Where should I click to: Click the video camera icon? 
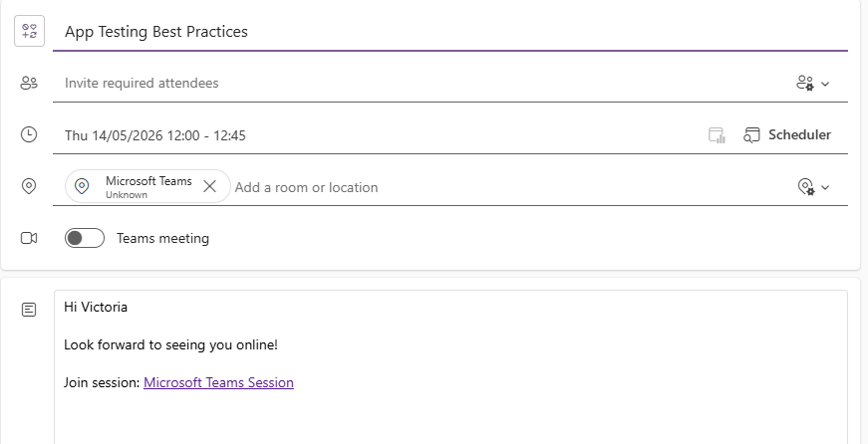coord(29,238)
